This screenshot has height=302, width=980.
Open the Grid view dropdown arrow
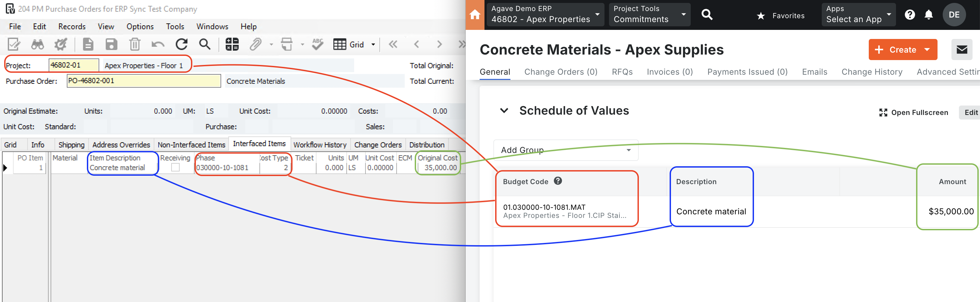(x=373, y=44)
